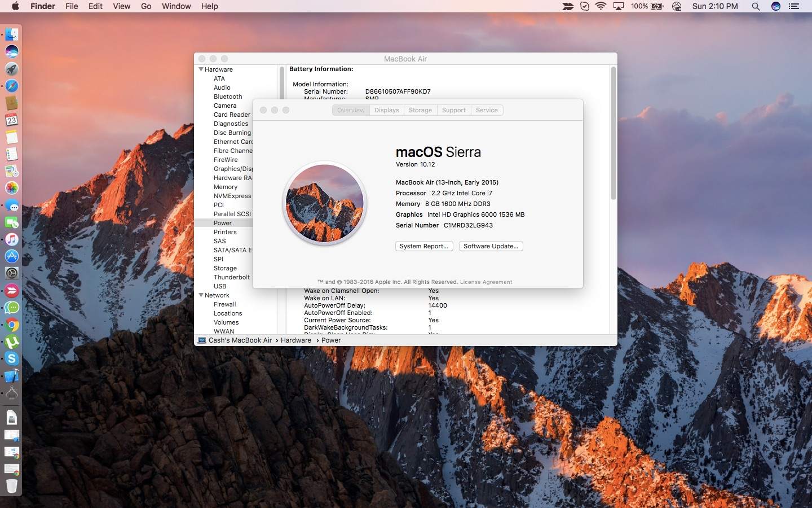812x508 pixels.
Task: Select USB in hardware list
Action: coord(220,286)
